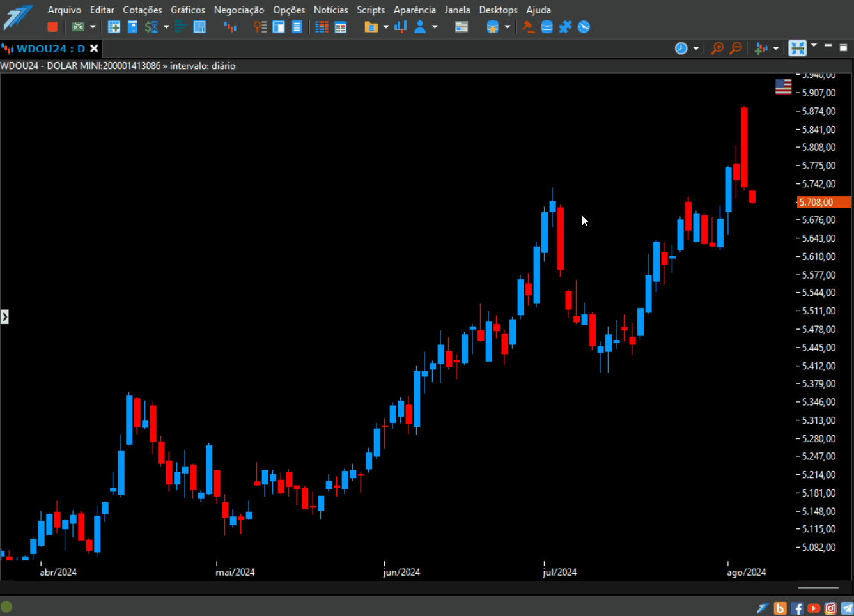Click the red stop square icon
This screenshot has width=854, height=616.
click(52, 27)
